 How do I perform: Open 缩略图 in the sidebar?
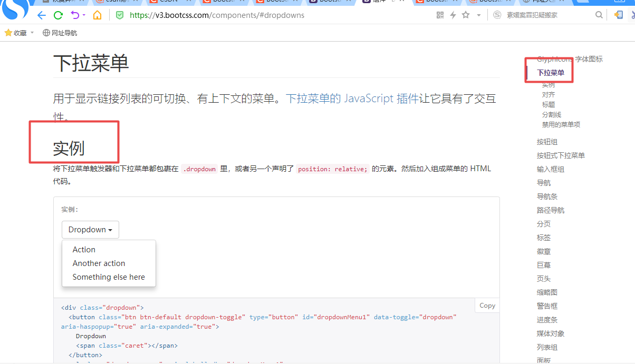547,292
